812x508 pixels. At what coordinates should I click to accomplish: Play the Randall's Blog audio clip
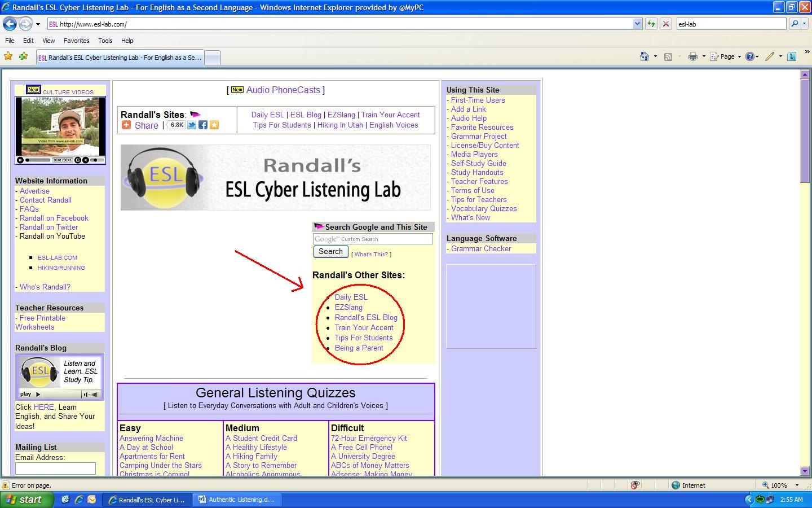pyautogui.click(x=38, y=394)
